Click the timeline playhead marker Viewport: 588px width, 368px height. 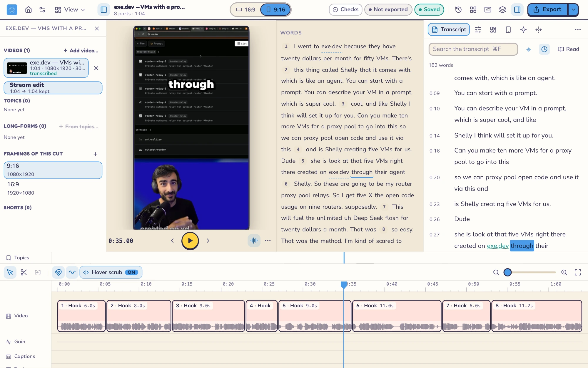pyautogui.click(x=344, y=284)
